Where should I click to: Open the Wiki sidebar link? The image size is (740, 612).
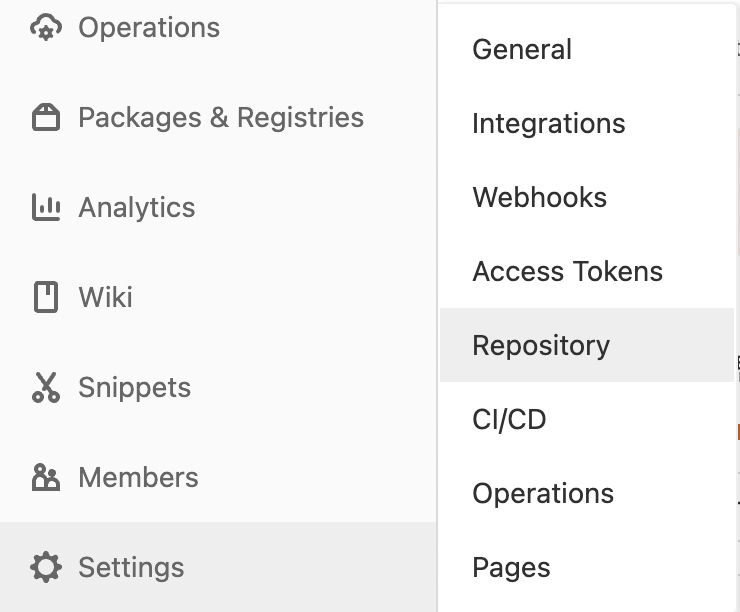[x=106, y=298]
